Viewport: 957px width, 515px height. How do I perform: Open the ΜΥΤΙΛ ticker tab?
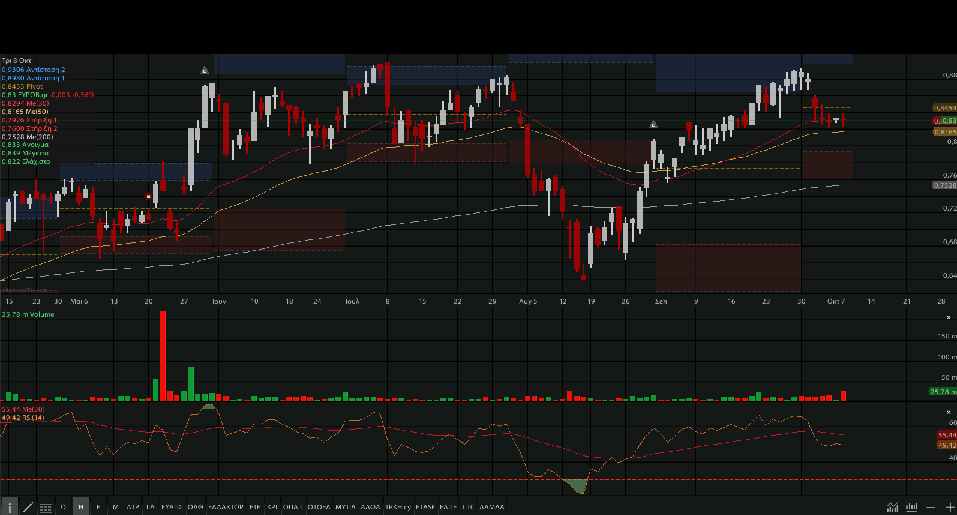pyautogui.click(x=345, y=507)
